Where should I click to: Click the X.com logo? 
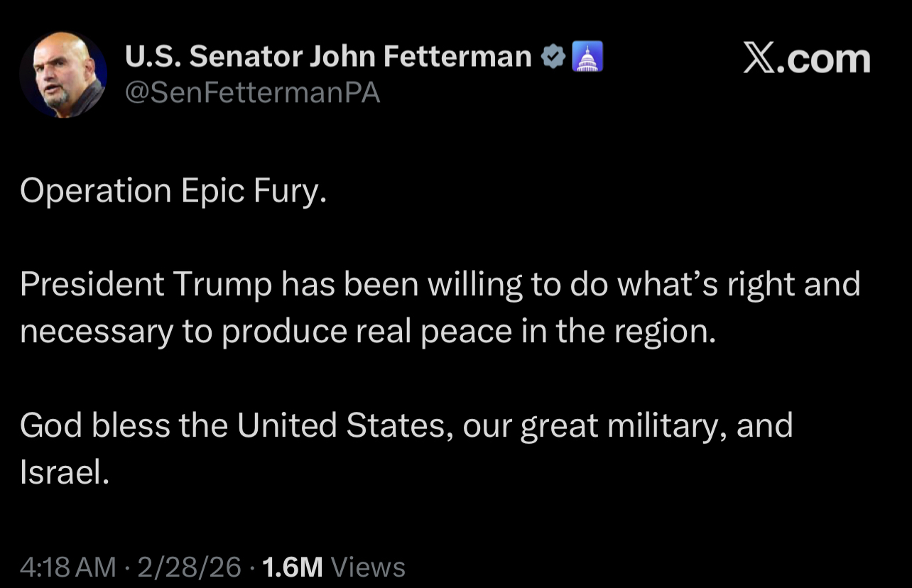(x=806, y=59)
